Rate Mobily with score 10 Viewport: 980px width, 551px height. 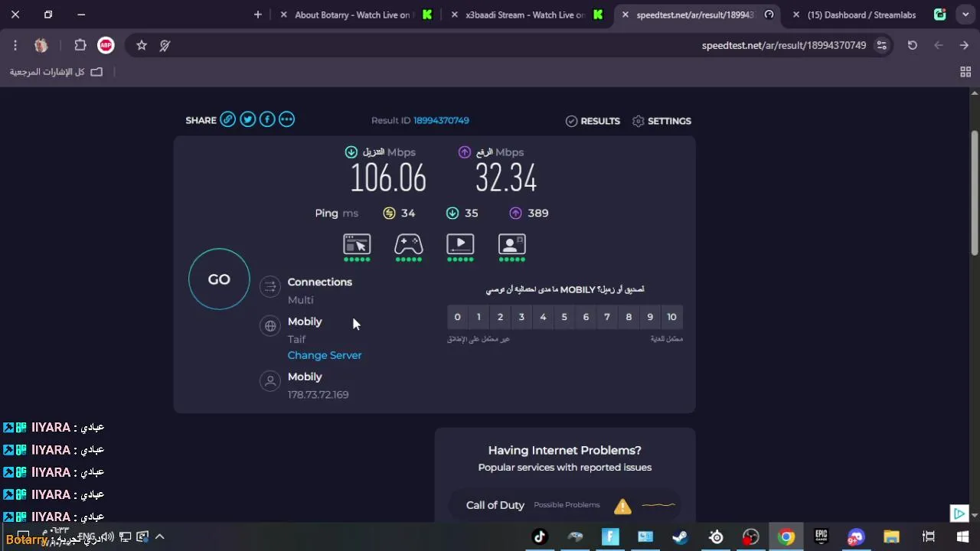point(671,317)
